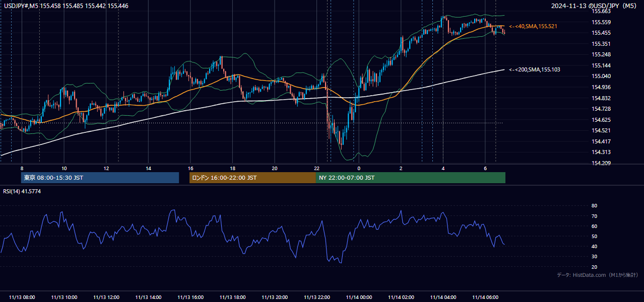Click price axis value 155.248
This screenshot has height=302, width=644.
pos(601,54)
